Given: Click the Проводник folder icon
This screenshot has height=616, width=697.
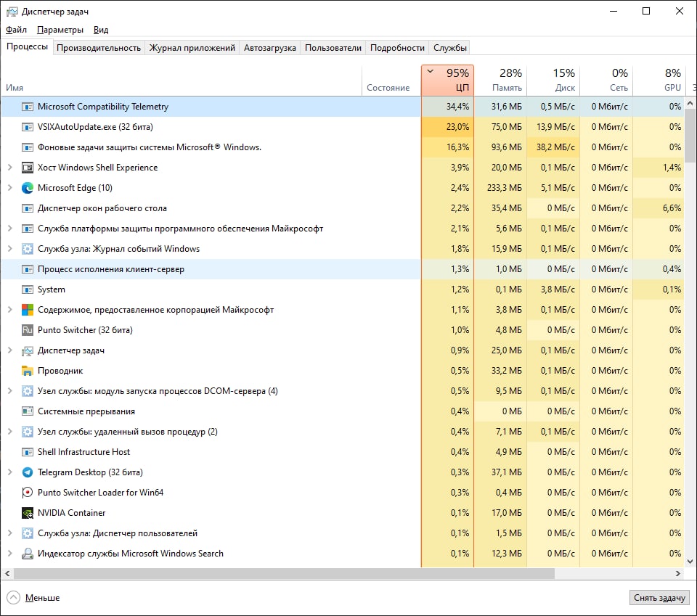Looking at the screenshot, I should pyautogui.click(x=28, y=371).
